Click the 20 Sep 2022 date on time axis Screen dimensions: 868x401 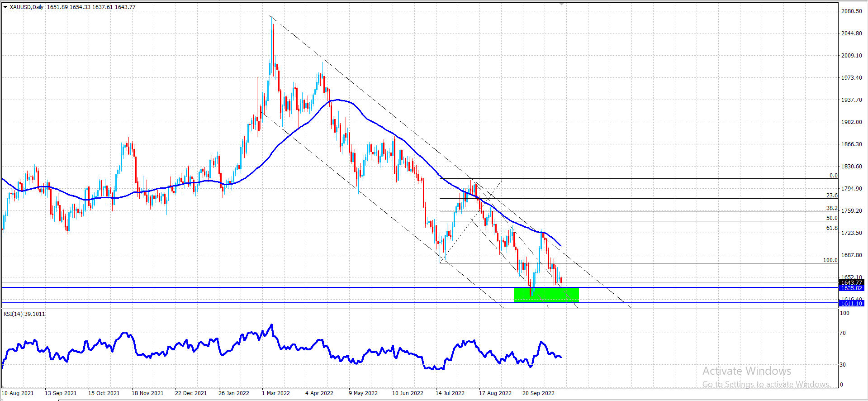pyautogui.click(x=538, y=393)
